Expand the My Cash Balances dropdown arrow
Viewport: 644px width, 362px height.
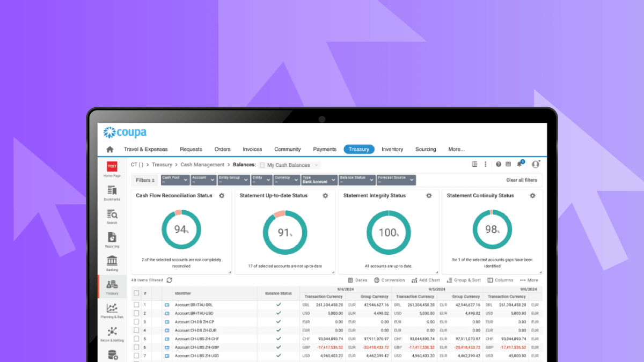coord(316,165)
